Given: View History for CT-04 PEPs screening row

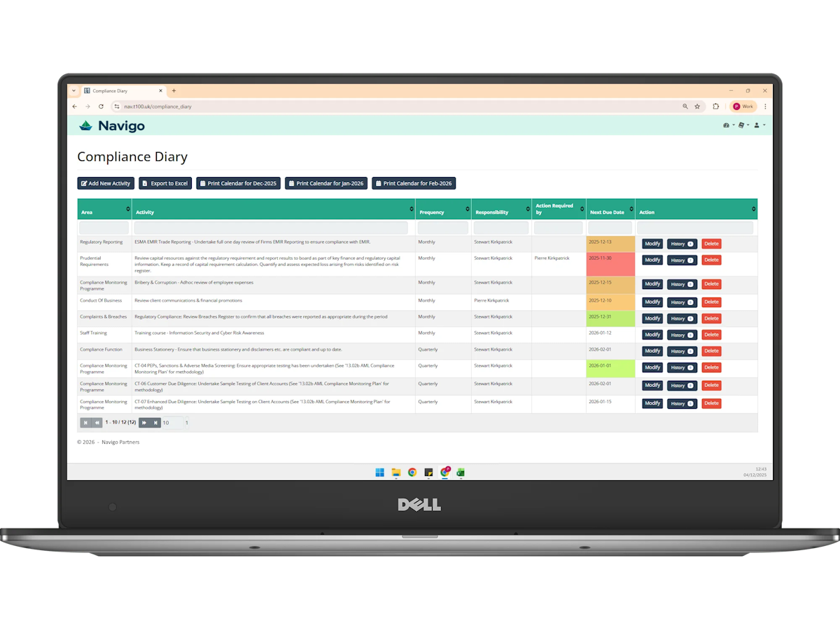Looking at the screenshot, I should (682, 367).
